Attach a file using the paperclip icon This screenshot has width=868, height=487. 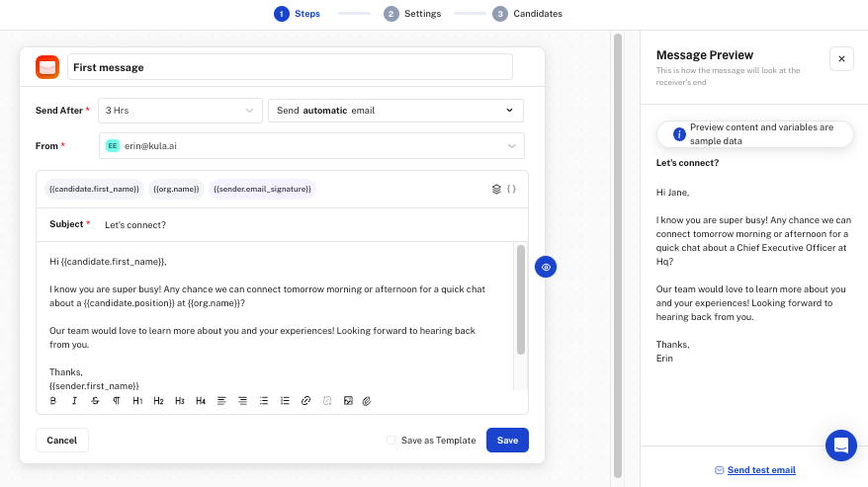366,401
